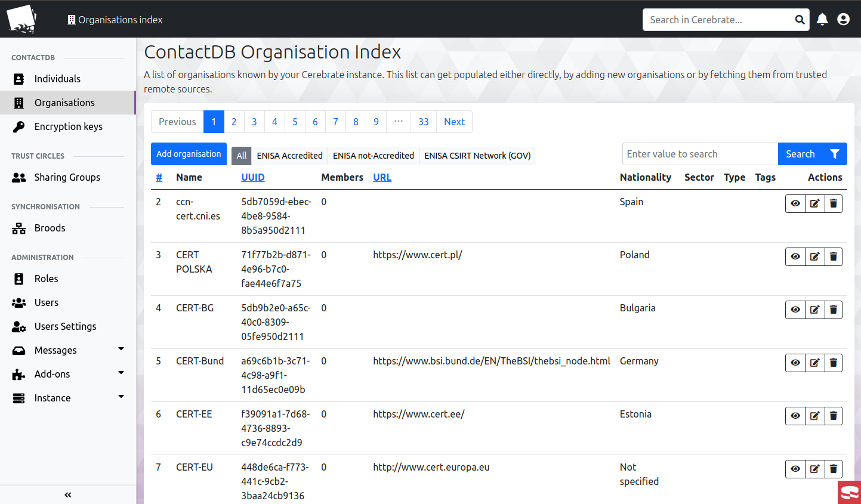The width and height of the screenshot is (861, 504).
Task: Open Roles in the sidebar
Action: click(68, 279)
